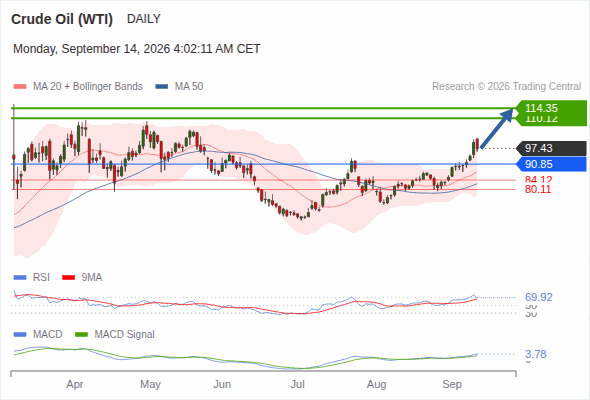Click the Jul month on the time axis

click(297, 384)
